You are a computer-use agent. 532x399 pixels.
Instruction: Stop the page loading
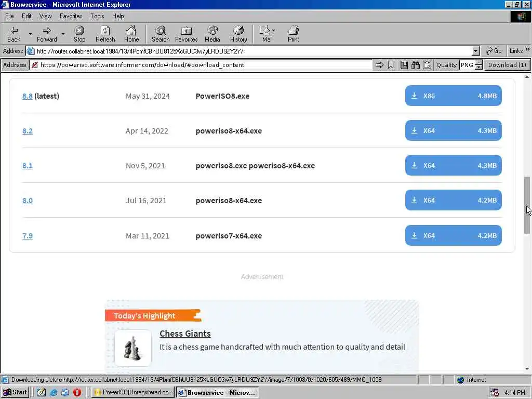pyautogui.click(x=79, y=34)
